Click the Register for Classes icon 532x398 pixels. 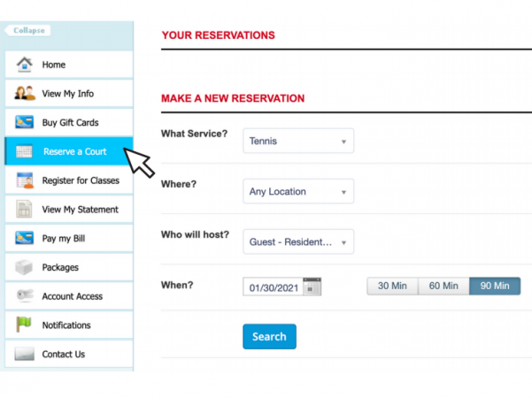25,180
